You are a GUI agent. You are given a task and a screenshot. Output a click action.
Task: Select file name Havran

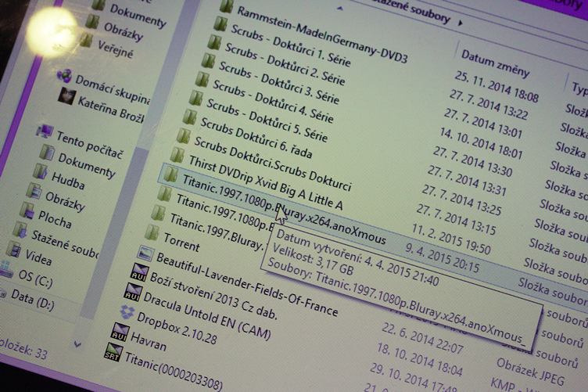149,341
